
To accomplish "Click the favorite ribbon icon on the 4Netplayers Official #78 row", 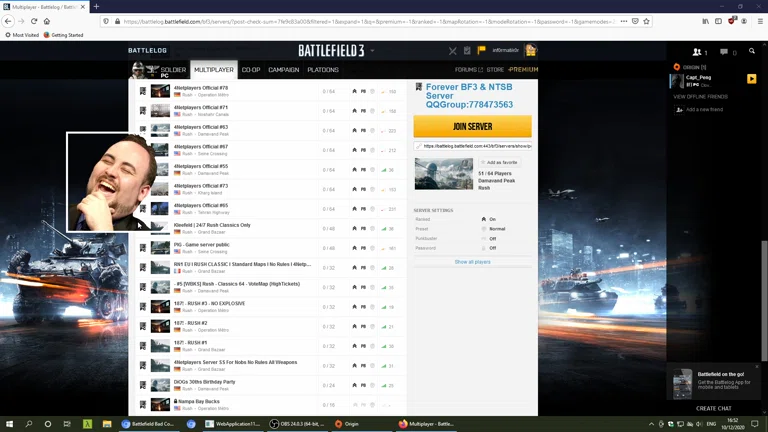I will pos(143,91).
